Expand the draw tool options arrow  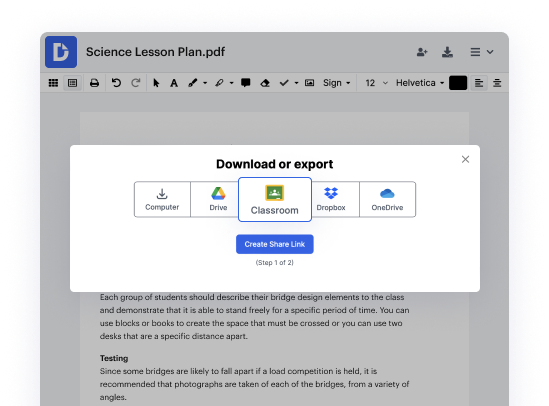tap(205, 83)
